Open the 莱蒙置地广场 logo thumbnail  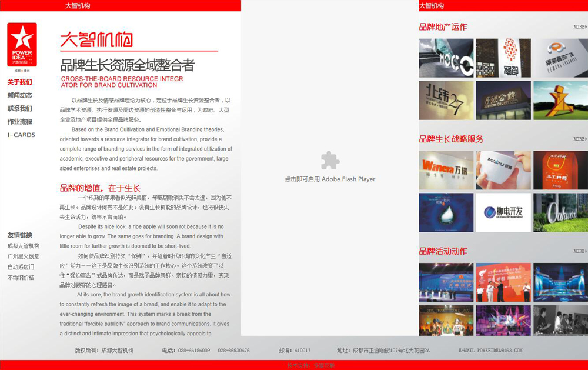point(560,58)
